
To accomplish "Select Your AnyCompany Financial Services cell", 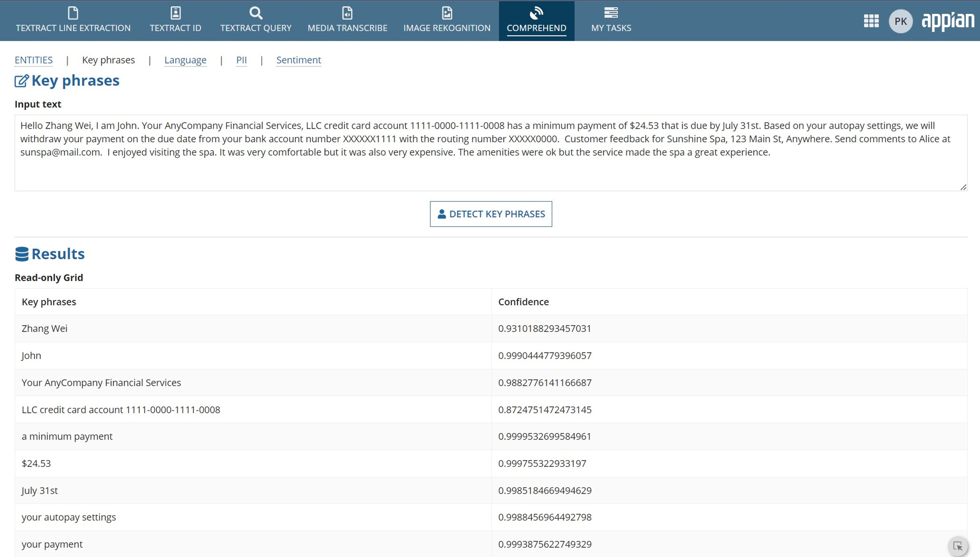I will pos(253,382).
